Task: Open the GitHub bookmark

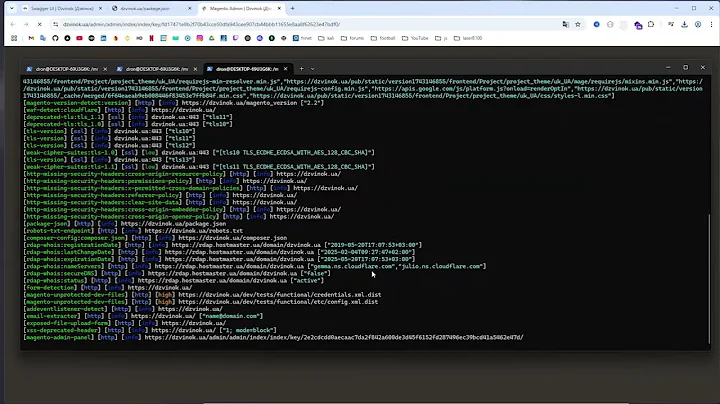Action: [x=55, y=38]
